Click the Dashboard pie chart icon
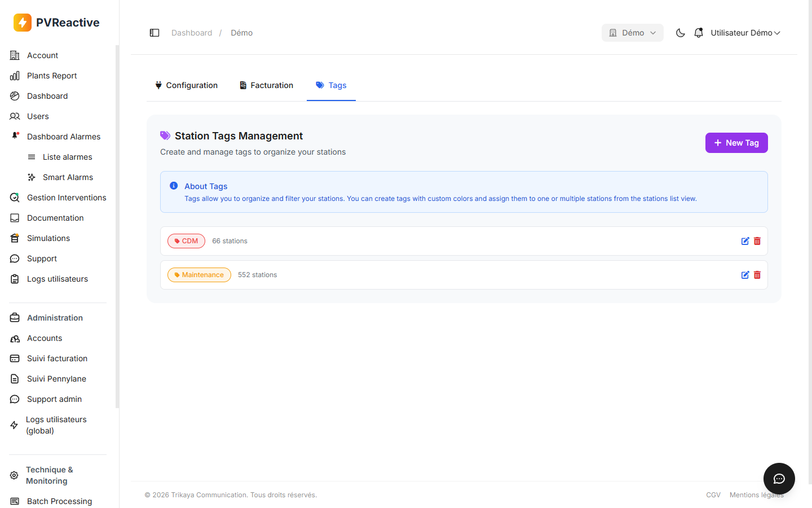Viewport: 812px width, 508px height. tap(15, 96)
